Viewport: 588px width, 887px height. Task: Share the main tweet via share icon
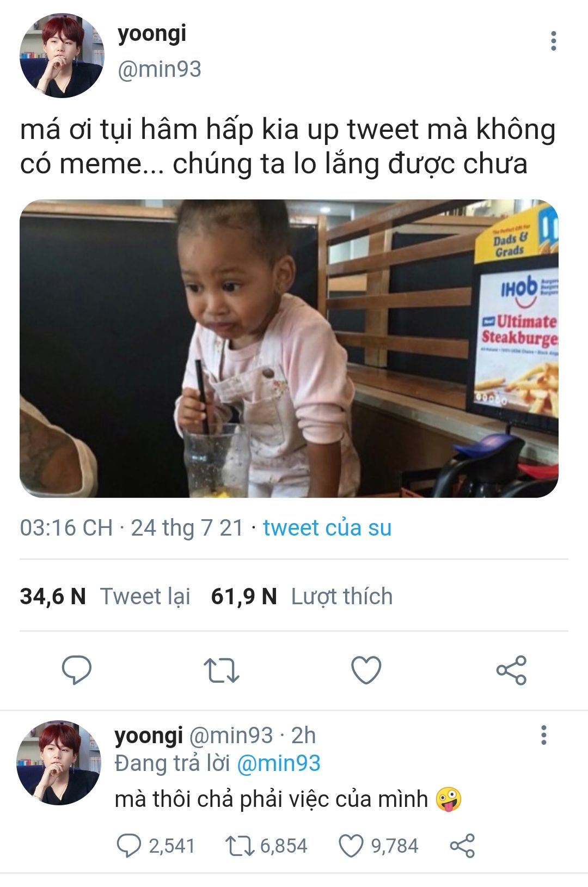[x=511, y=670]
